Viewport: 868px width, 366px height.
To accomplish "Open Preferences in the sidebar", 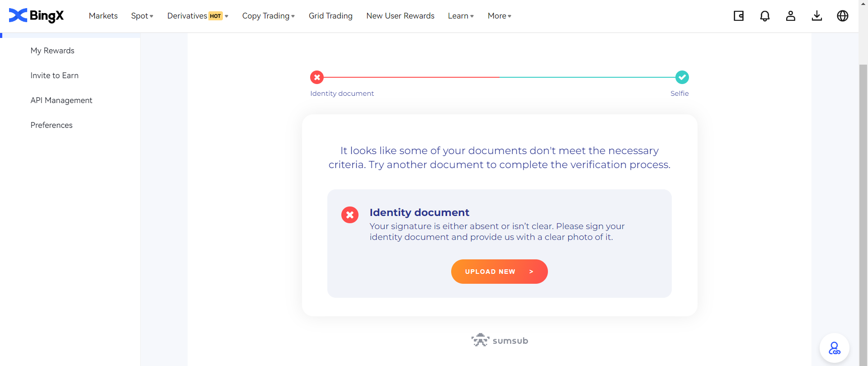I will [x=52, y=125].
